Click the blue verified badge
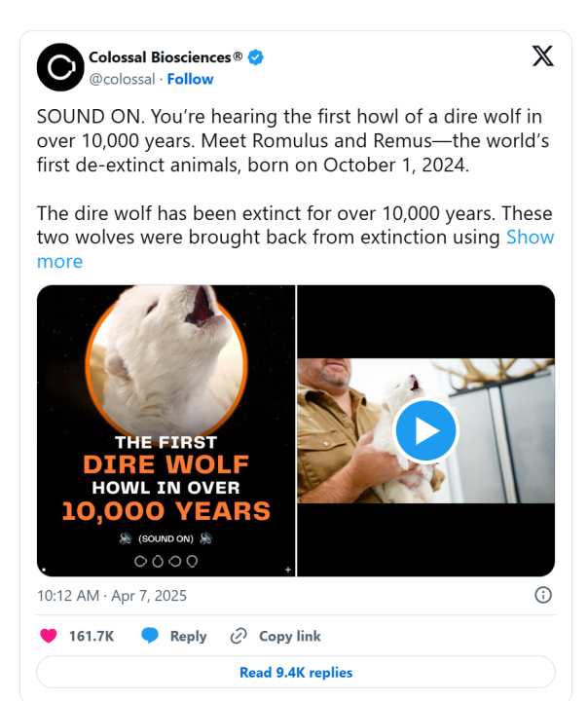Image resolution: width=588 pixels, height=701 pixels. pyautogui.click(x=256, y=57)
